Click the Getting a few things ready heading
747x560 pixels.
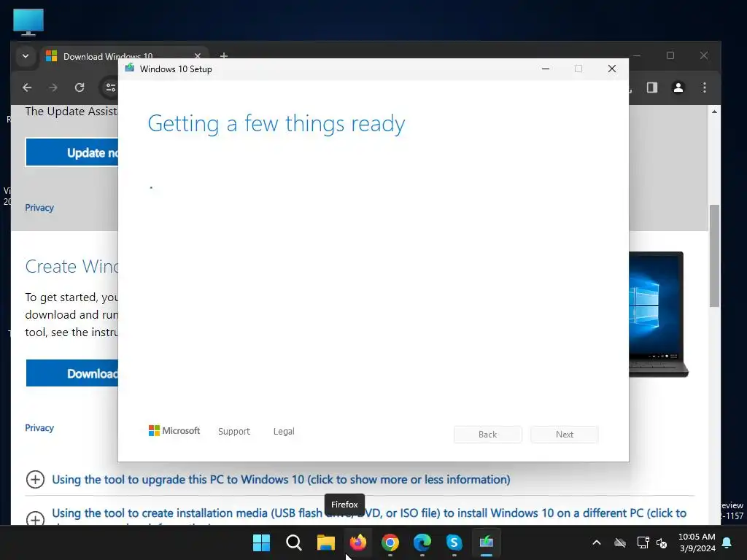tap(276, 123)
